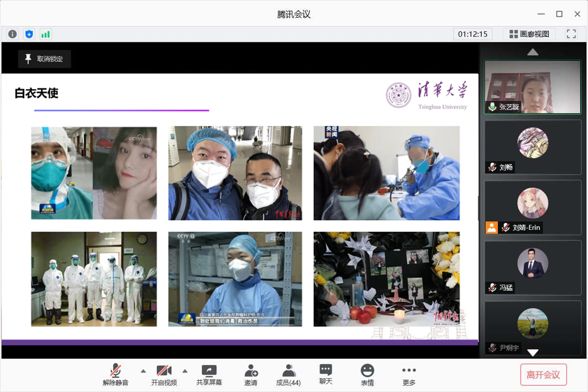Screen dimensions: 588x392
Task: Unmute the microphone (解除静音)
Action: (116, 375)
